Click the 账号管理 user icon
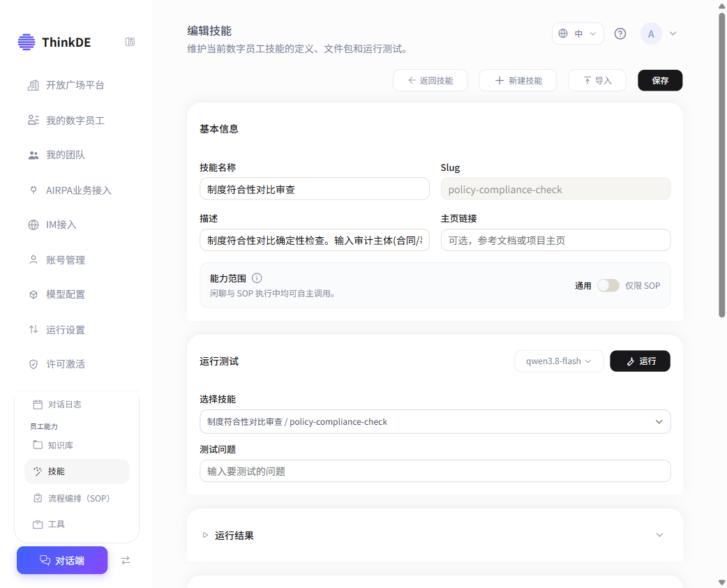This screenshot has width=727, height=588. [33, 260]
